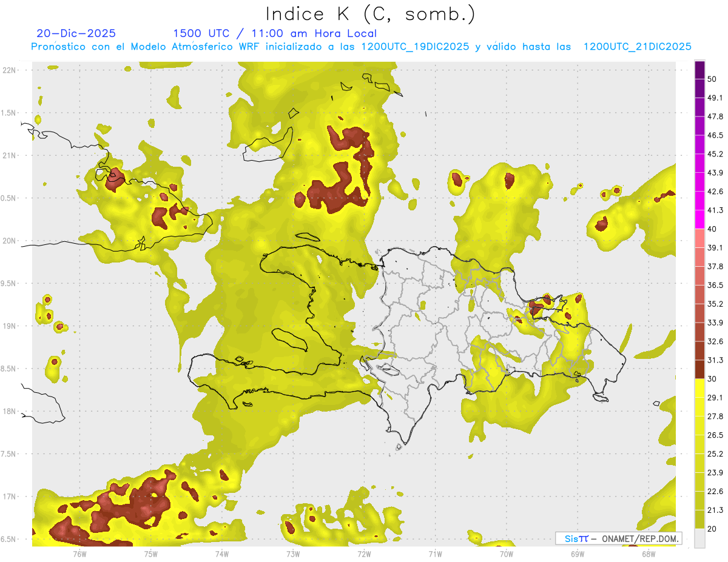Click the 19N latitude label
Viewport: 728px width, 562px height.
9,326
